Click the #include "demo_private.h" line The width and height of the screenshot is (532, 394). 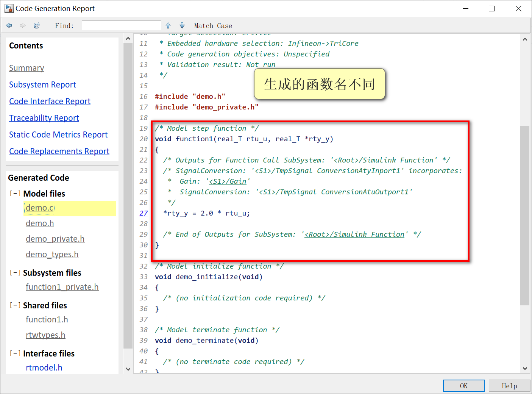point(207,107)
